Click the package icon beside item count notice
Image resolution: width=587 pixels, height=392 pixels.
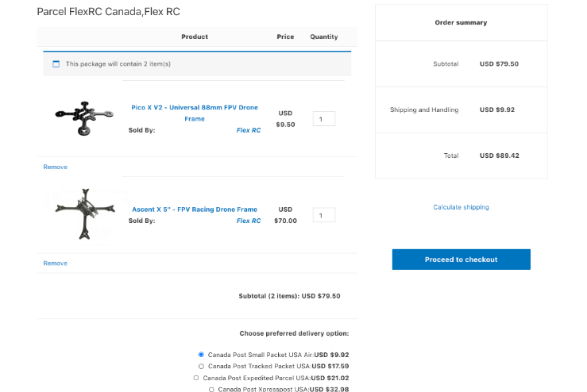(56, 64)
